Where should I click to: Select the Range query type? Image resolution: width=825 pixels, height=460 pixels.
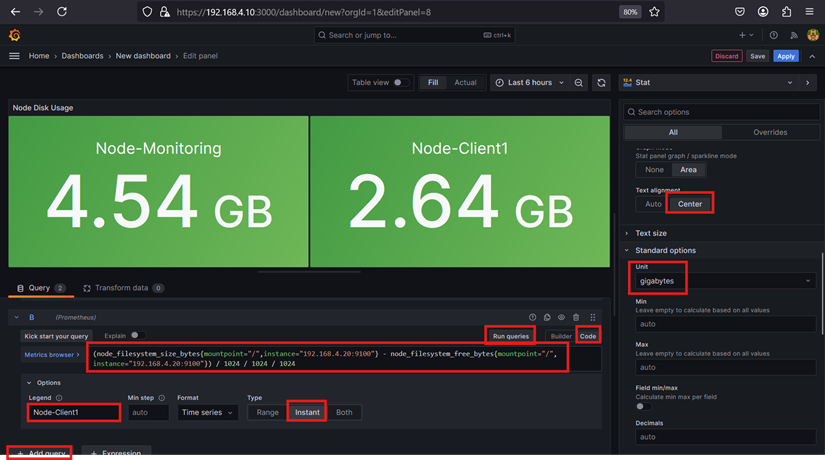(x=267, y=412)
